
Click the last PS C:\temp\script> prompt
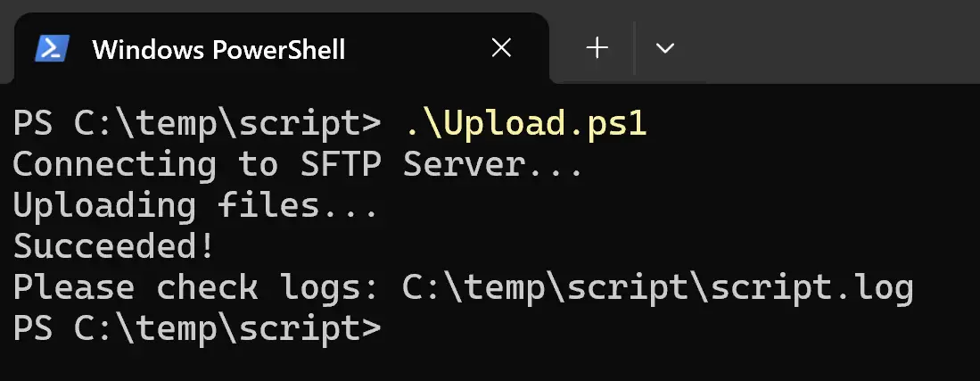[x=197, y=328]
